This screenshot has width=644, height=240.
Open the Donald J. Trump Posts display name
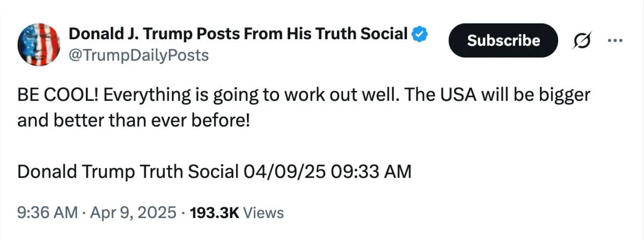click(238, 34)
